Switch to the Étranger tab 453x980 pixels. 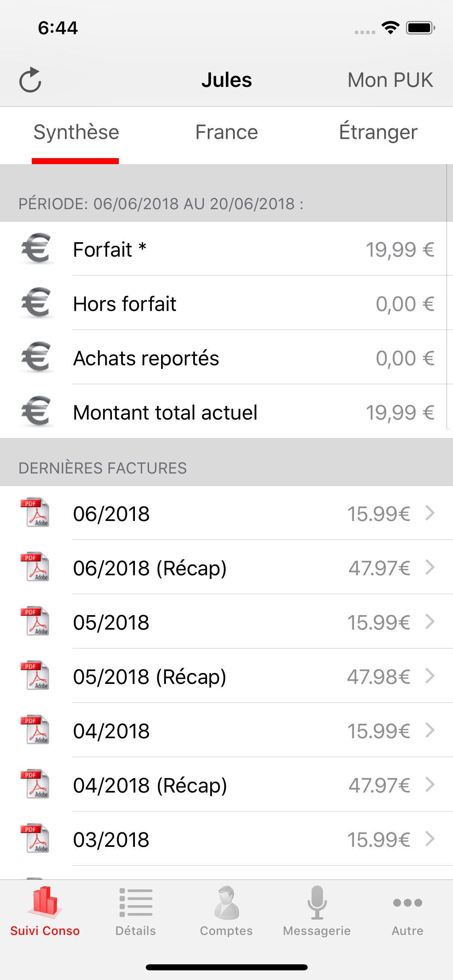[x=378, y=132]
